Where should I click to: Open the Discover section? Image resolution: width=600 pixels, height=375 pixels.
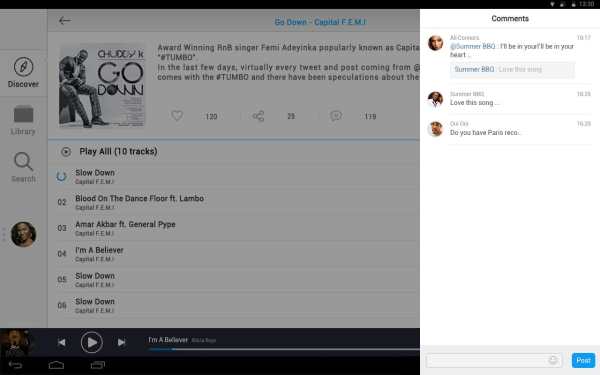(x=23, y=72)
